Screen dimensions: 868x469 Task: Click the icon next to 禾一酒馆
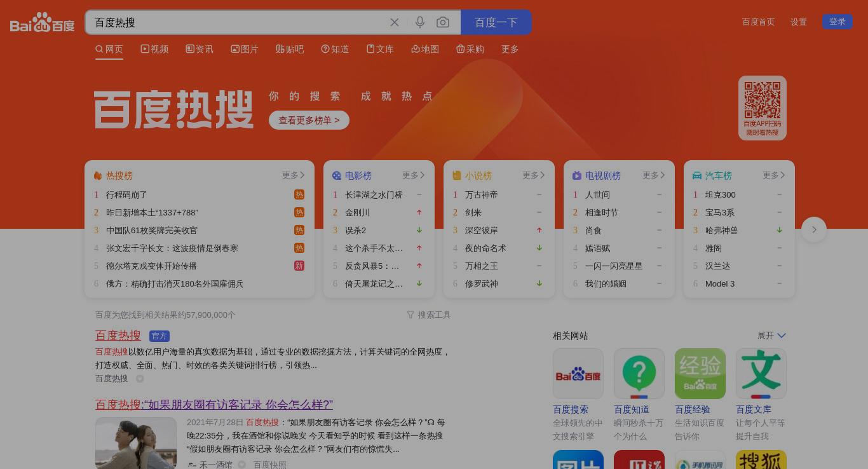[241, 465]
